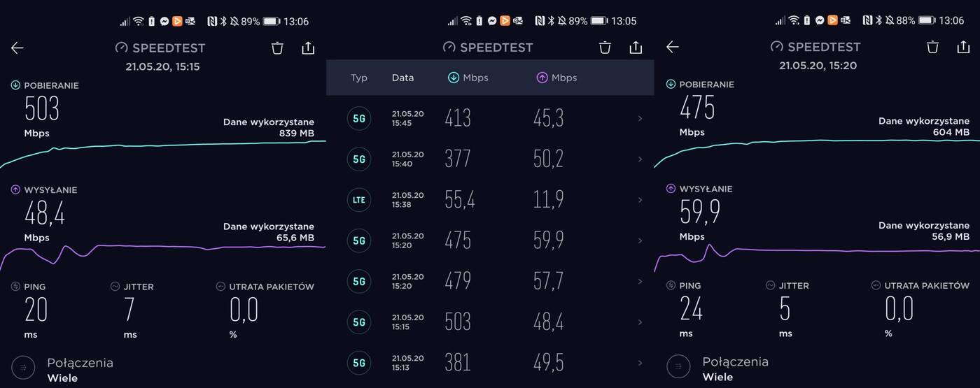Open details chevron of 503 Mbps list row
This screenshot has height=388, width=980.
(640, 322)
